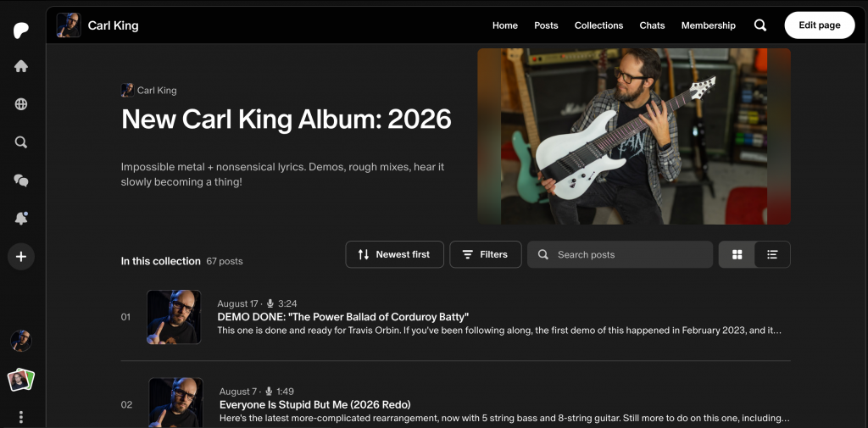868x428 pixels.
Task: Open the DEMO DONE Power Ballad post
Action: [343, 317]
